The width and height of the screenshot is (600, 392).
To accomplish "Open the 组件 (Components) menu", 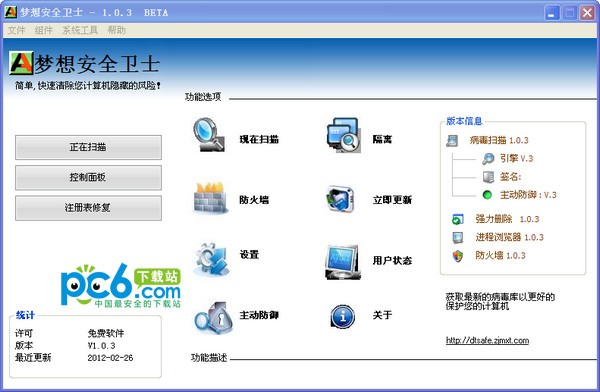I will pos(43,30).
